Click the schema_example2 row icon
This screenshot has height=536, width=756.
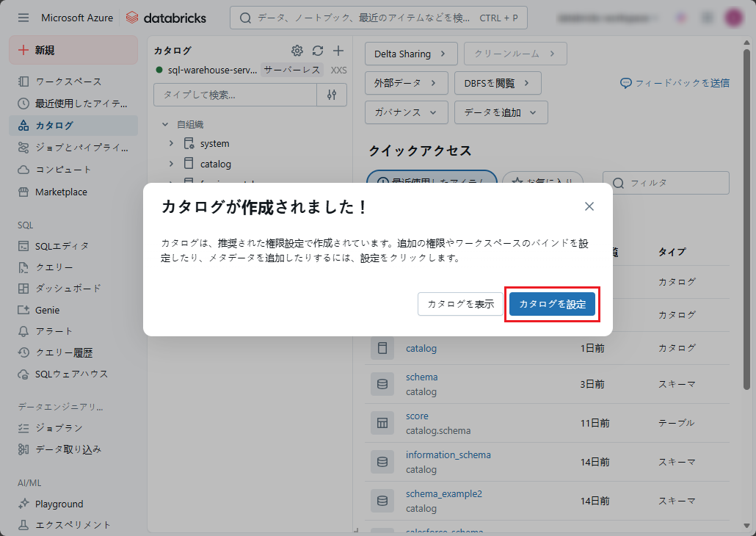[x=382, y=501]
